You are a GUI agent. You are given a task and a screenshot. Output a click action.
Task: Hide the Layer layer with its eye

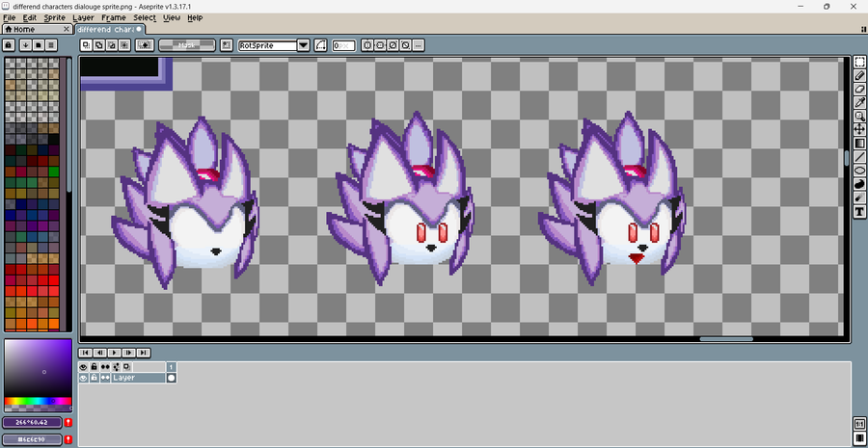point(84,378)
